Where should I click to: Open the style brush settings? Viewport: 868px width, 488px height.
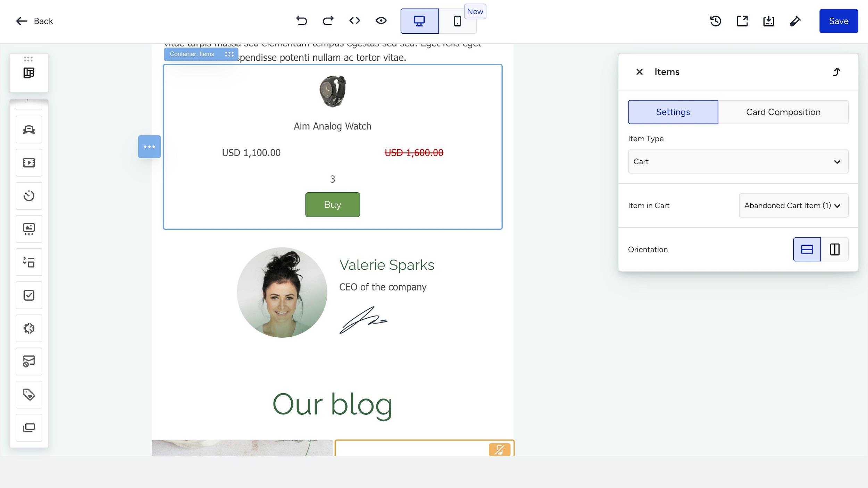[x=795, y=21]
